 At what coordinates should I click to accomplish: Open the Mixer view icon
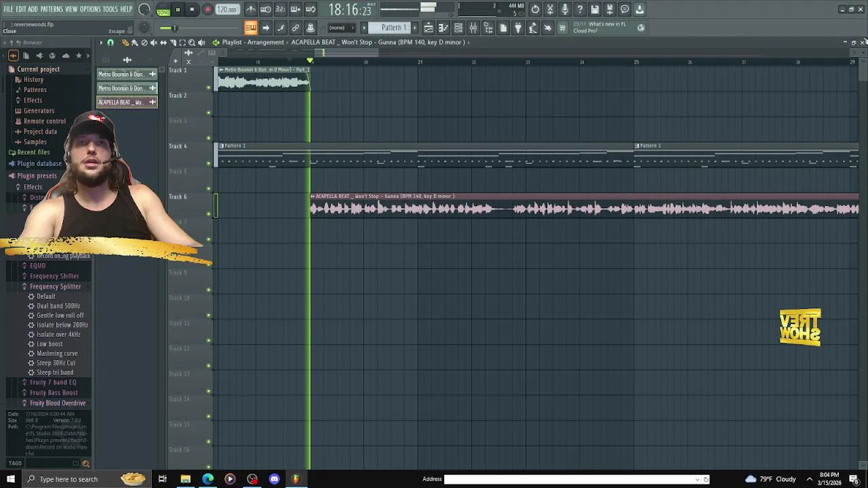(473, 28)
